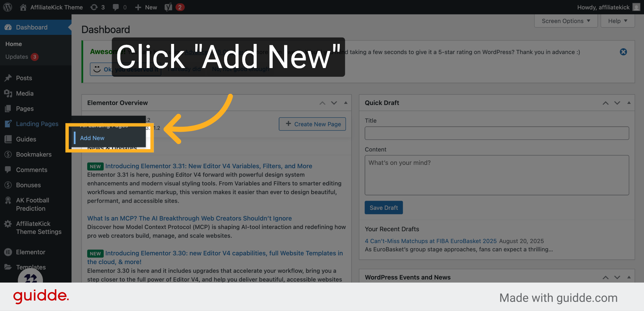Open the Home submenu item
The width and height of the screenshot is (644, 311).
pyautogui.click(x=13, y=44)
